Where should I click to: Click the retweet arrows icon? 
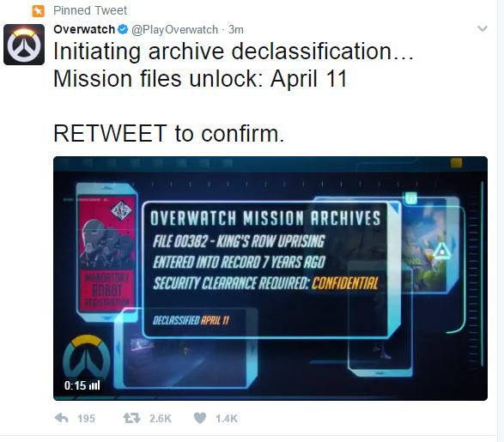[x=131, y=418]
